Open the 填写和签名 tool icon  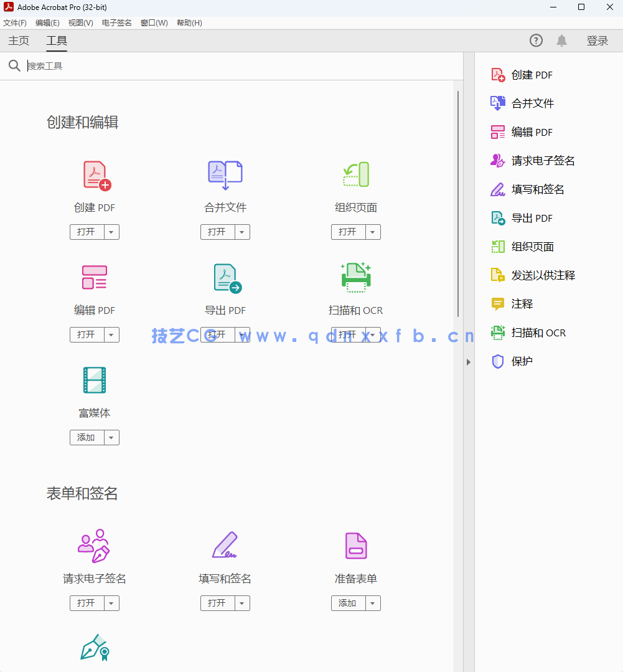point(225,545)
